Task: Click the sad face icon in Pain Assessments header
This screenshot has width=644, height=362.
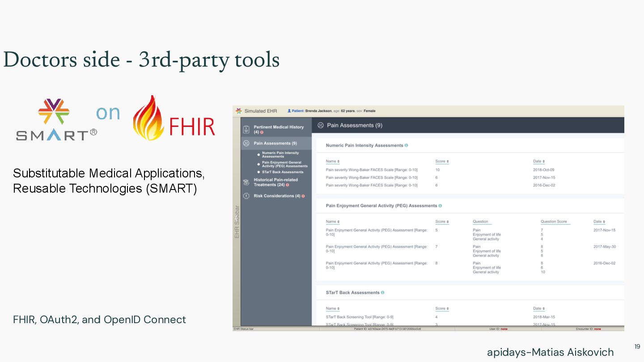Action: 321,125
